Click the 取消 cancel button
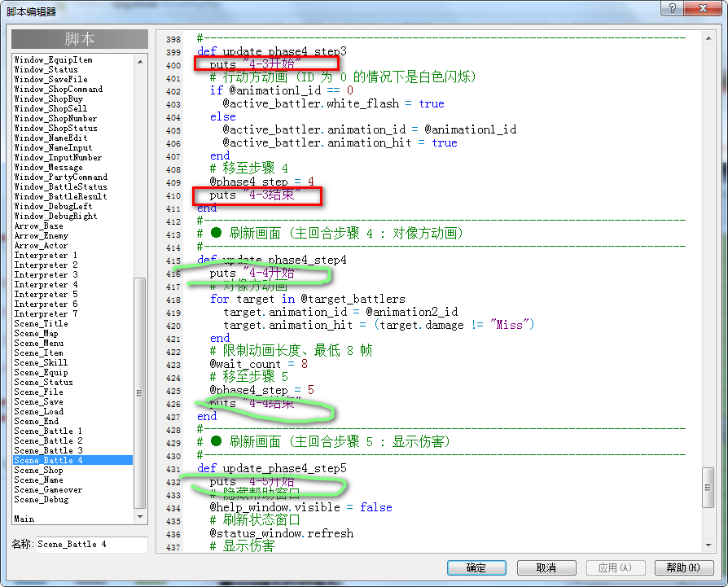 pos(546,567)
